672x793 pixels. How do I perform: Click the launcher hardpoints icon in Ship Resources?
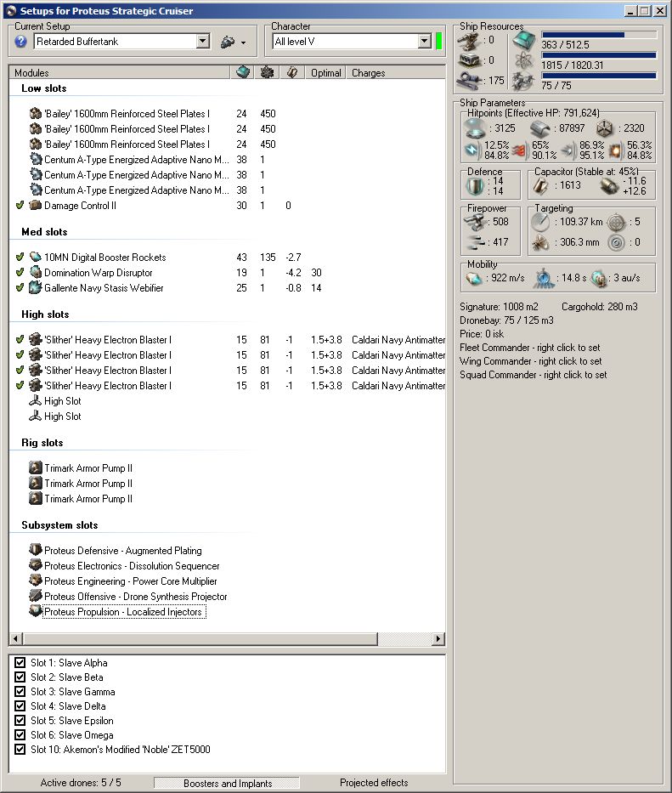click(x=469, y=60)
